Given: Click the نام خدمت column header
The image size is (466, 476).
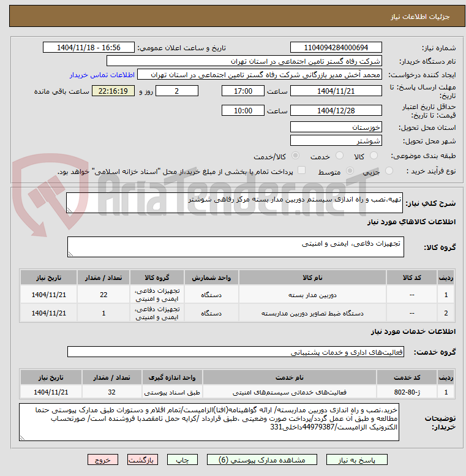Looking at the screenshot, I should 290,377.
